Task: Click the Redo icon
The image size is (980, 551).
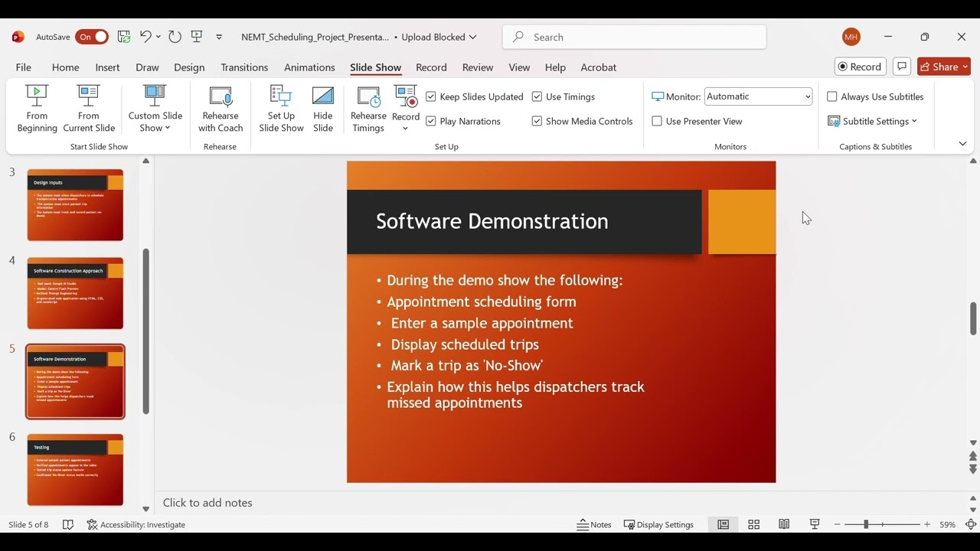Action: 175,37
